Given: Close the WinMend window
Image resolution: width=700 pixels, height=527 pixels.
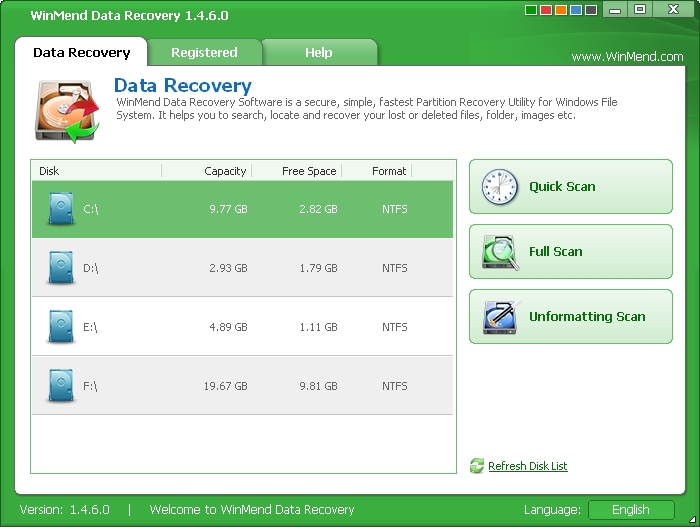Looking at the screenshot, I should [673, 9].
